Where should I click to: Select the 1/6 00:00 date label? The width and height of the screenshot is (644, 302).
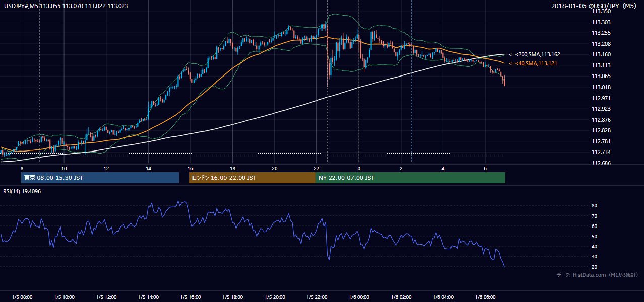(x=359, y=297)
